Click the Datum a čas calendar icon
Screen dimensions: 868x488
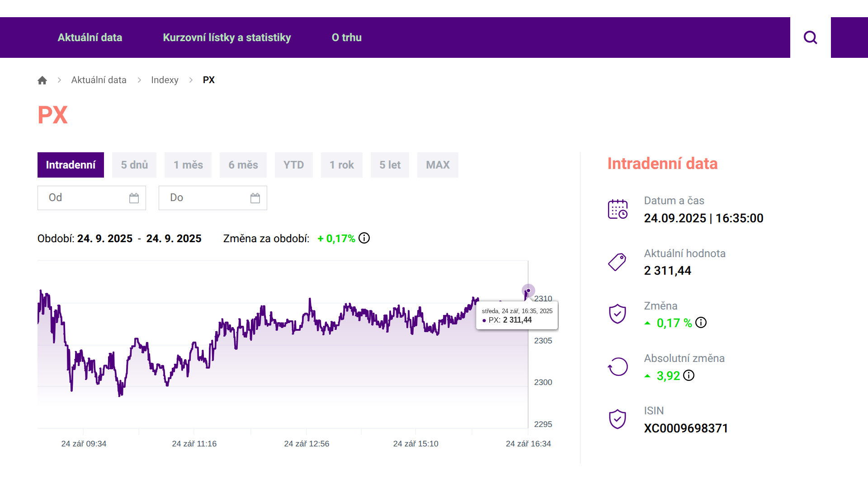pyautogui.click(x=618, y=209)
